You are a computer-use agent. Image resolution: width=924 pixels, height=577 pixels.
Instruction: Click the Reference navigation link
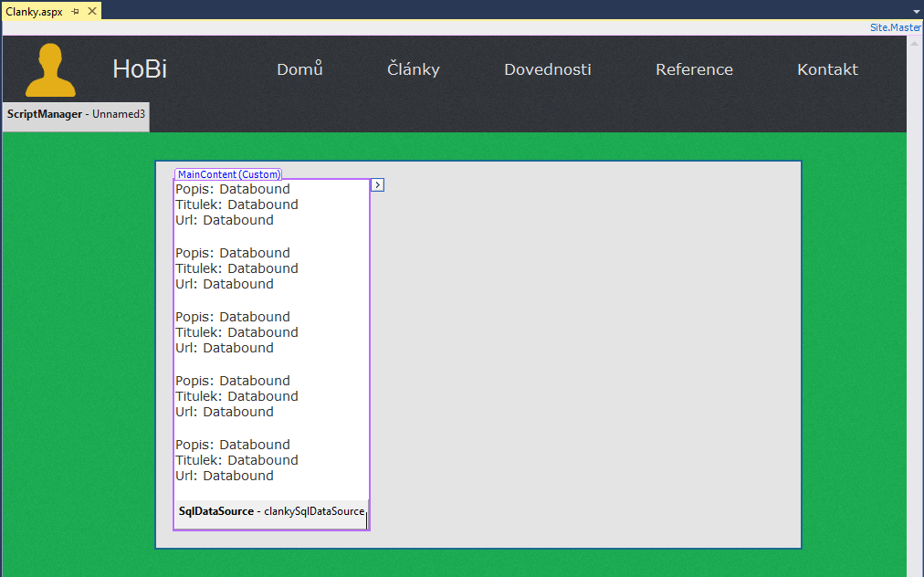tap(694, 68)
